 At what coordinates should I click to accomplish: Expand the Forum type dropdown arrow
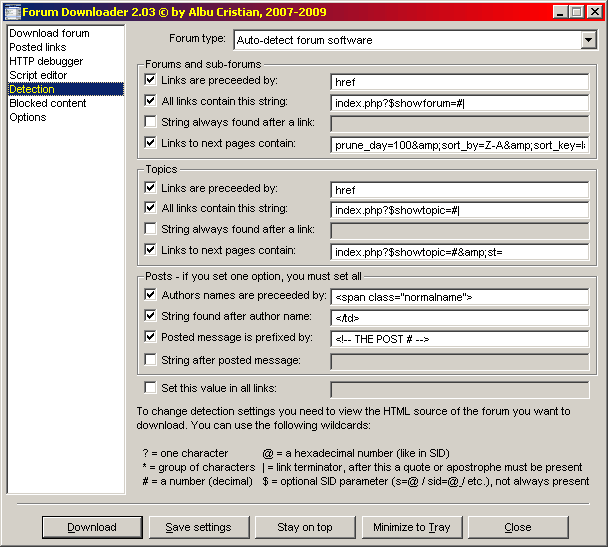pos(588,40)
